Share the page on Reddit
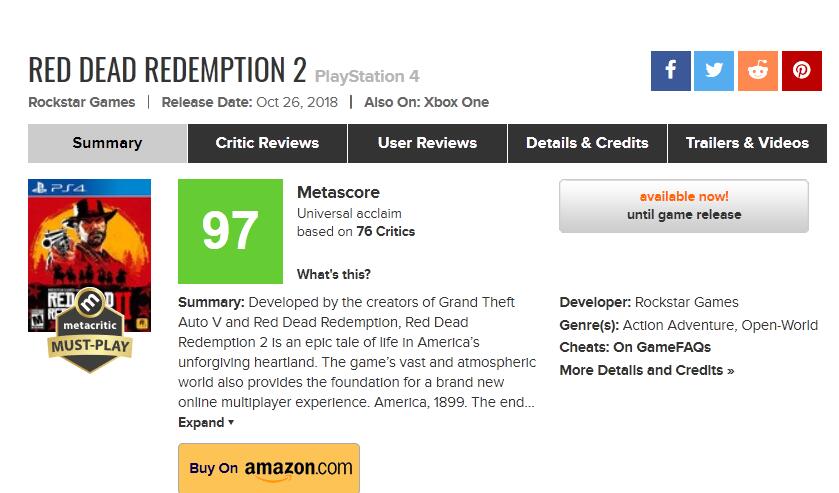Viewport: 839px width, 493px height. (758, 71)
